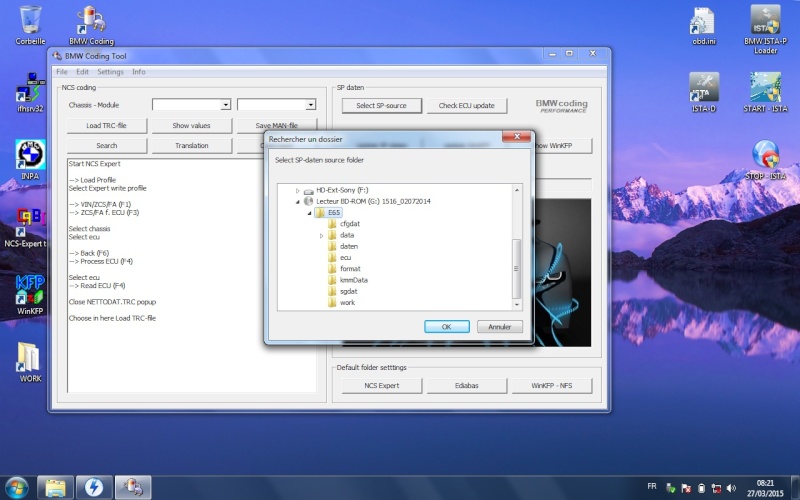Close the Rechercher un dossier dialog

(517, 137)
